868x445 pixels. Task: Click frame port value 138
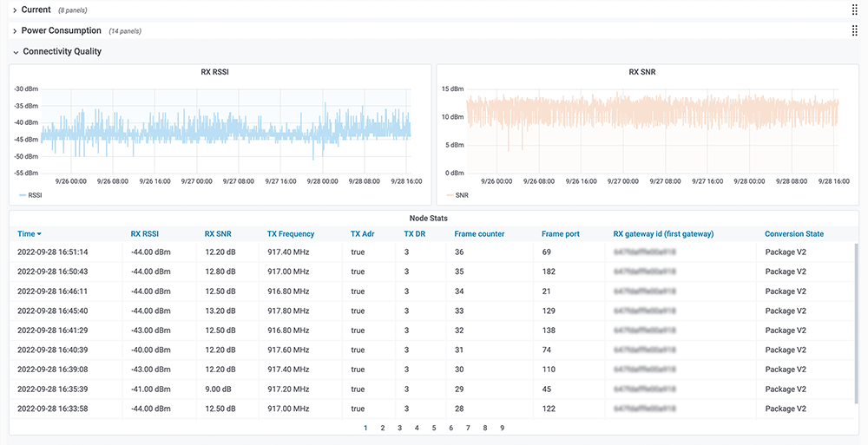549,330
